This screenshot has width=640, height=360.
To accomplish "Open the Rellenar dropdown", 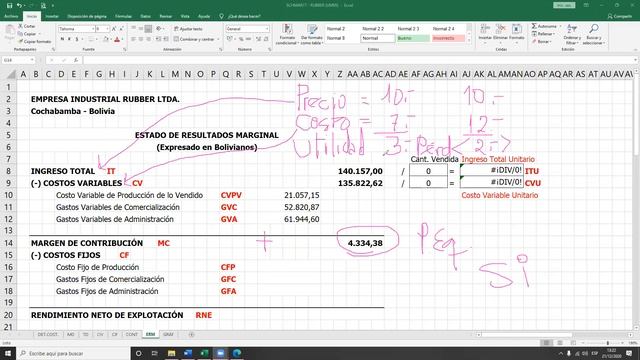I will [542, 34].
